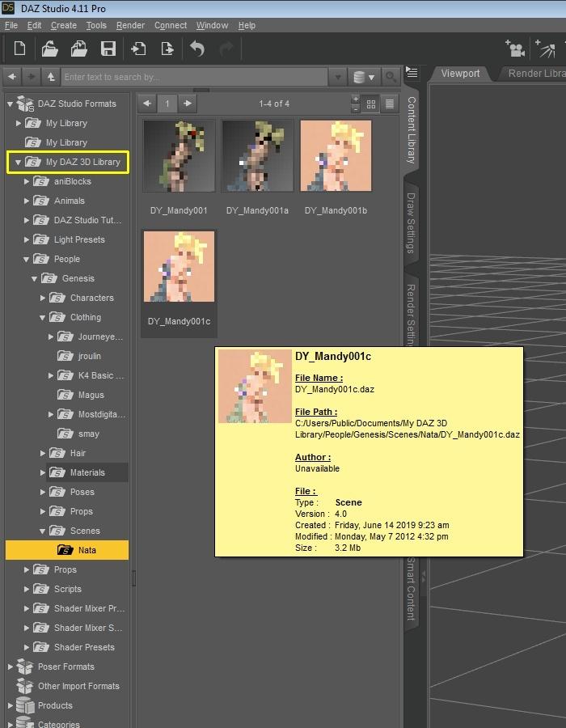Open the File menu
The height and width of the screenshot is (728, 566).
click(11, 25)
